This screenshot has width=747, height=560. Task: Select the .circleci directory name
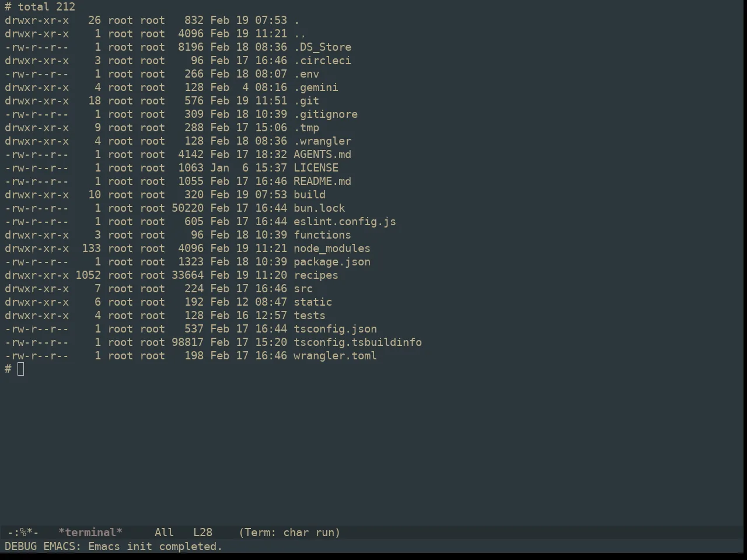click(x=322, y=61)
